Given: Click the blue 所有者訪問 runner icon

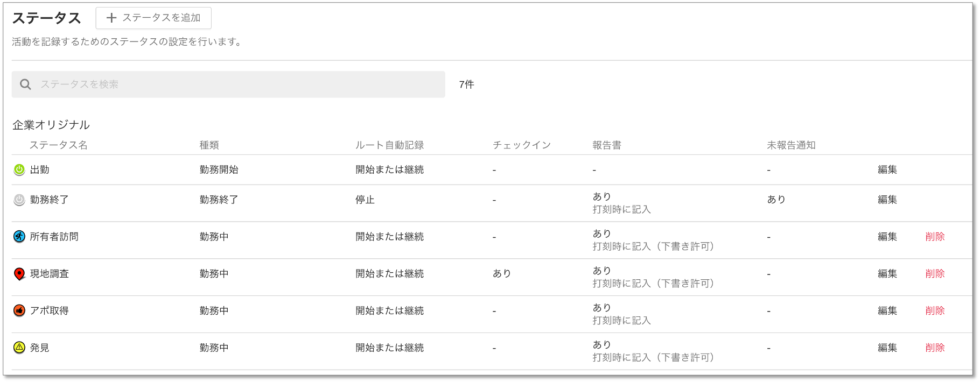Looking at the screenshot, I should coord(19,237).
